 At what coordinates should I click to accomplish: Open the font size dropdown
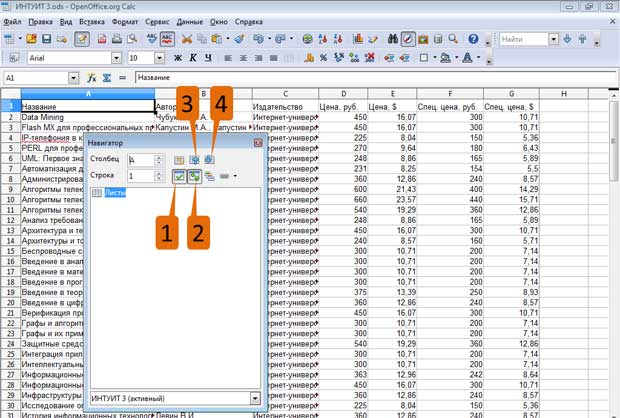click(159, 58)
